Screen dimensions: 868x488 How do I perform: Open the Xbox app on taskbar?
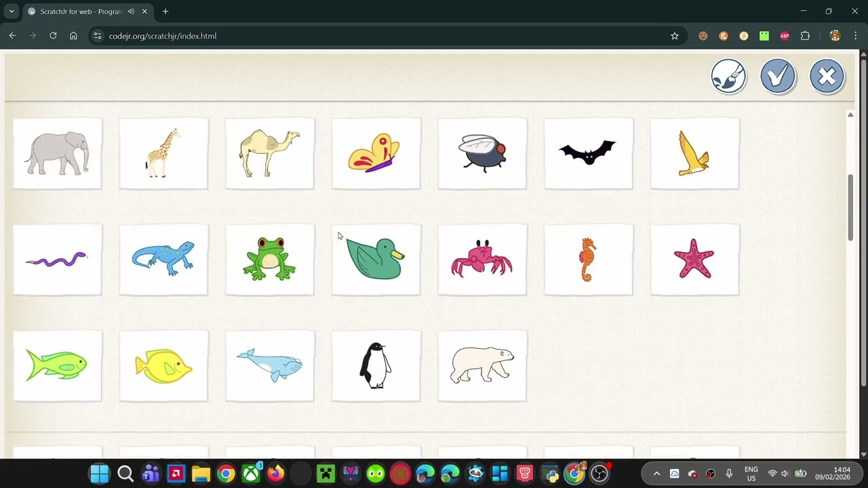point(251,474)
